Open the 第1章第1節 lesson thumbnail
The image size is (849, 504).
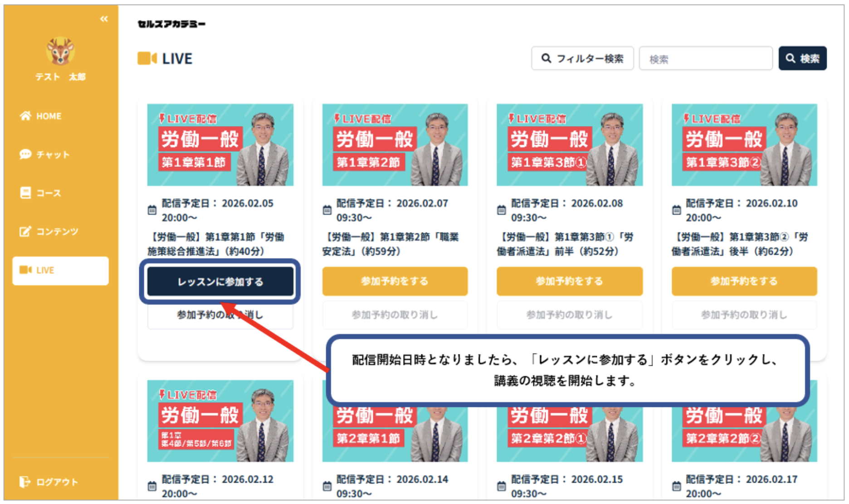(x=220, y=145)
